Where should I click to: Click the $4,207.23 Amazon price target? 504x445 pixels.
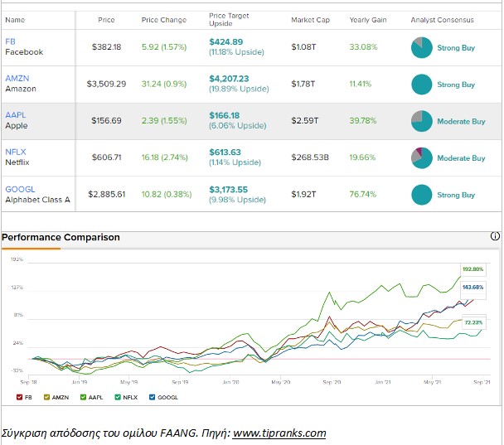pyautogui.click(x=229, y=79)
